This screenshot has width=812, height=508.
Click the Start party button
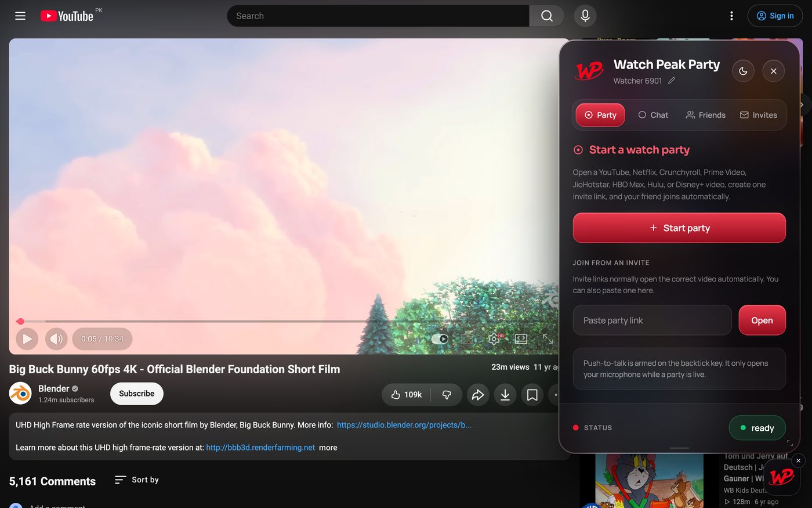pyautogui.click(x=679, y=228)
